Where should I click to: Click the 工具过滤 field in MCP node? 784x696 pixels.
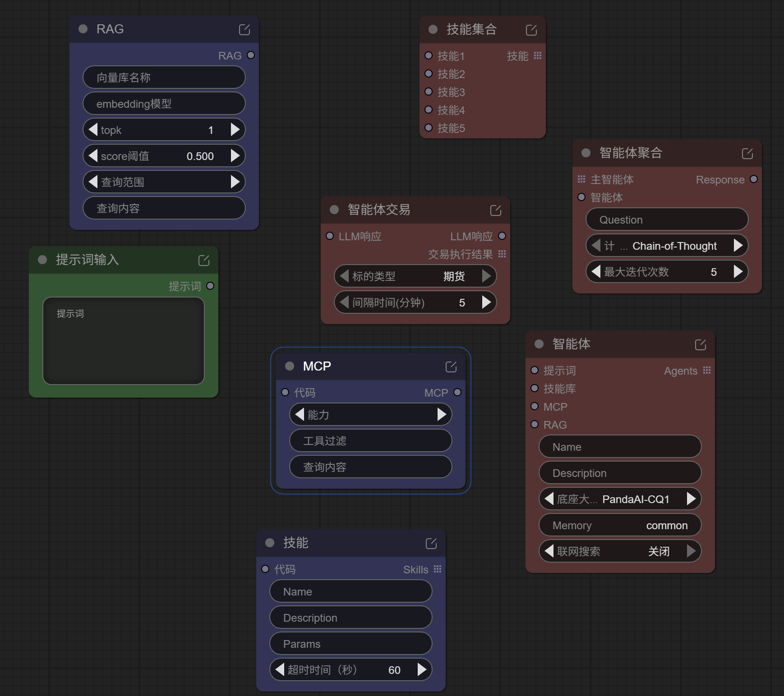tap(370, 440)
